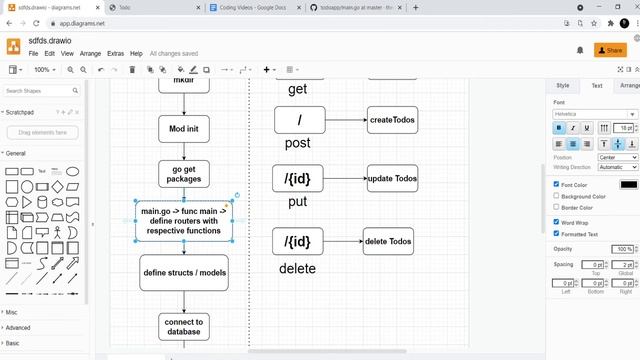Click the Opacity 100 % field
Viewport: 640px width, 360px height.
pyautogui.click(x=622, y=249)
